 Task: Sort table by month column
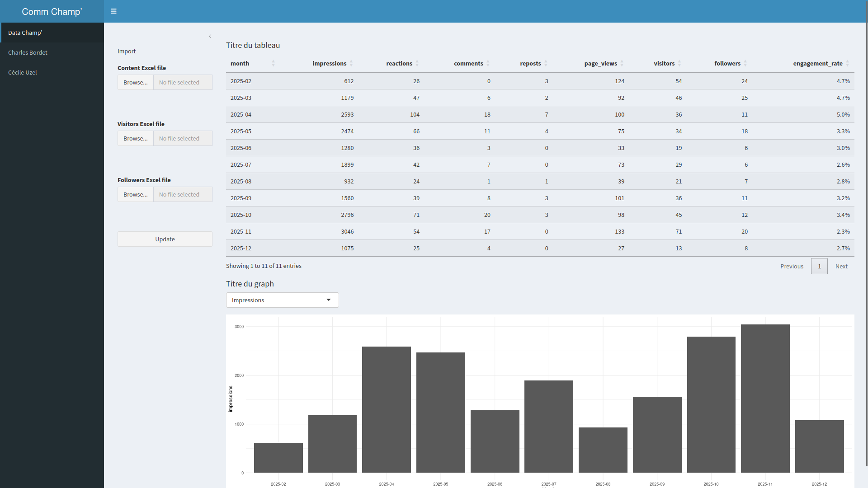click(x=253, y=63)
